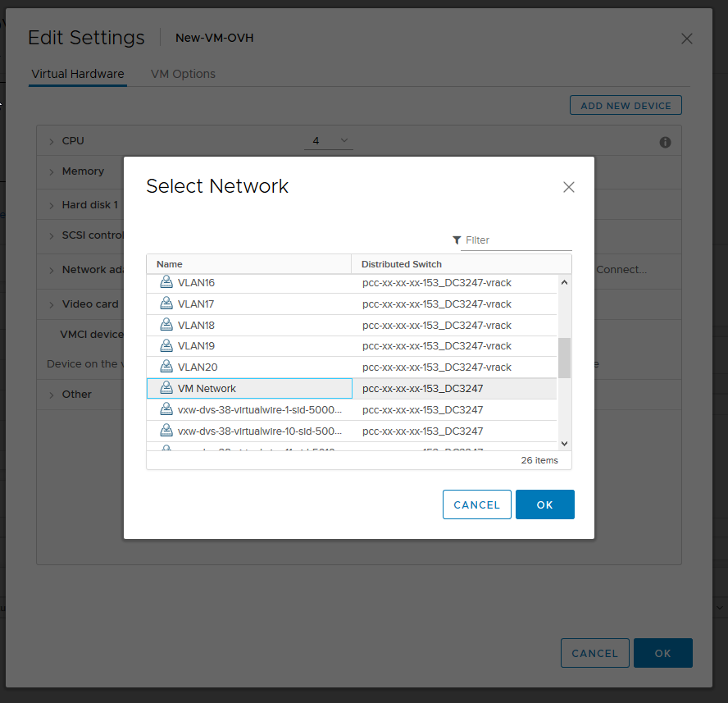Viewport: 728px width, 703px height.
Task: Click the Filter funnel icon
Action: pyautogui.click(x=457, y=240)
